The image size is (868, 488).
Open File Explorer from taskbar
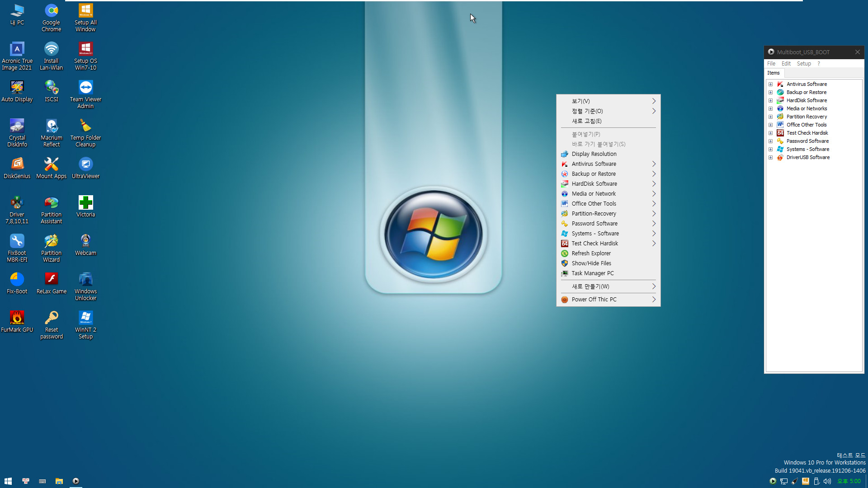coord(59,481)
